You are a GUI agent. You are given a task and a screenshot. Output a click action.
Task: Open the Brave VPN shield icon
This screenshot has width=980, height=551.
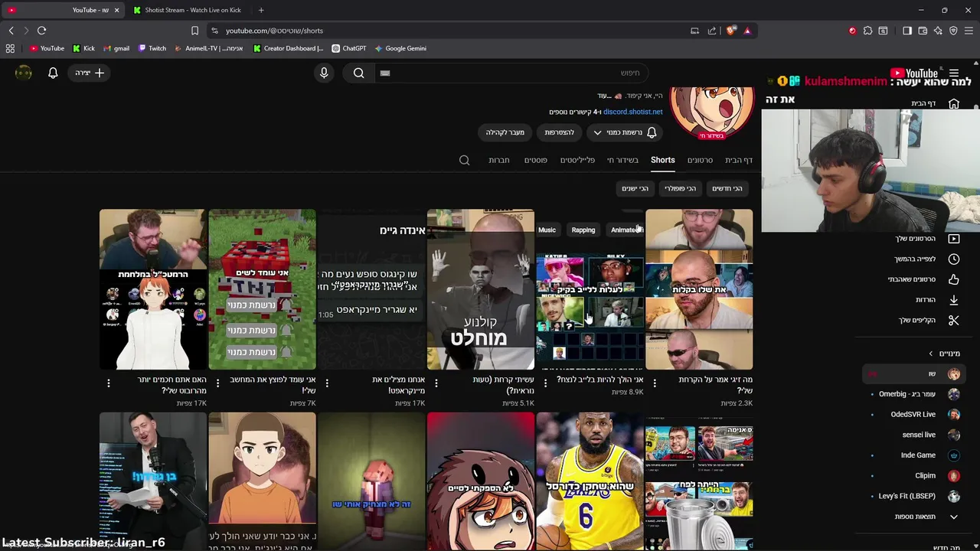coord(953,31)
